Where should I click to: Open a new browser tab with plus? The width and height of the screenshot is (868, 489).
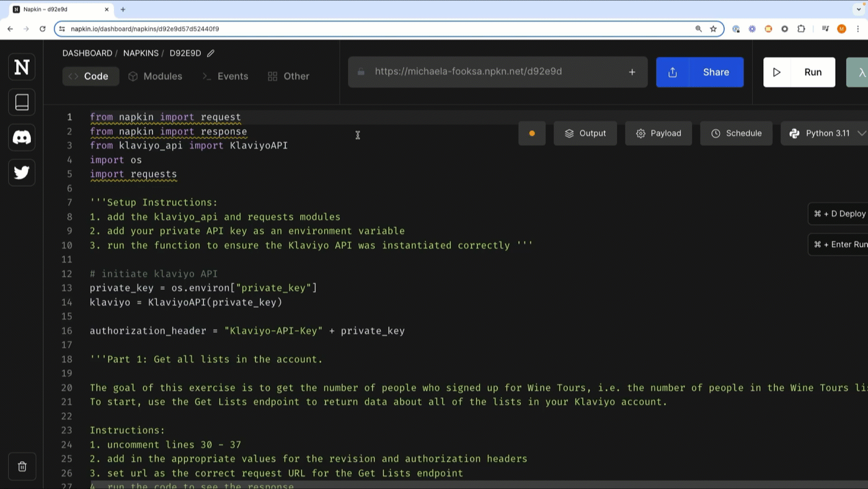(x=123, y=9)
